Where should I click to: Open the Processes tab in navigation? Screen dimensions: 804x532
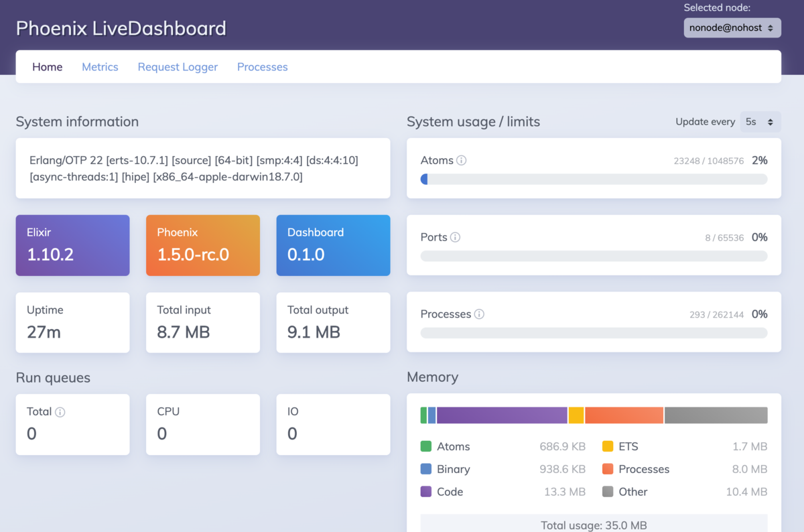263,67
